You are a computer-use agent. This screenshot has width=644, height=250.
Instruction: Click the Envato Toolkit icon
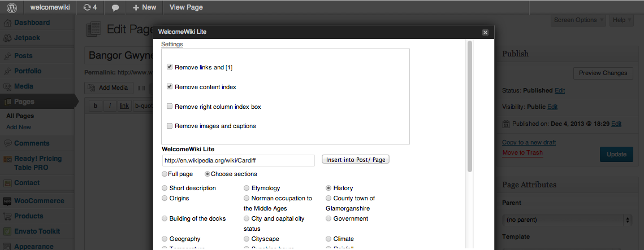click(7, 231)
